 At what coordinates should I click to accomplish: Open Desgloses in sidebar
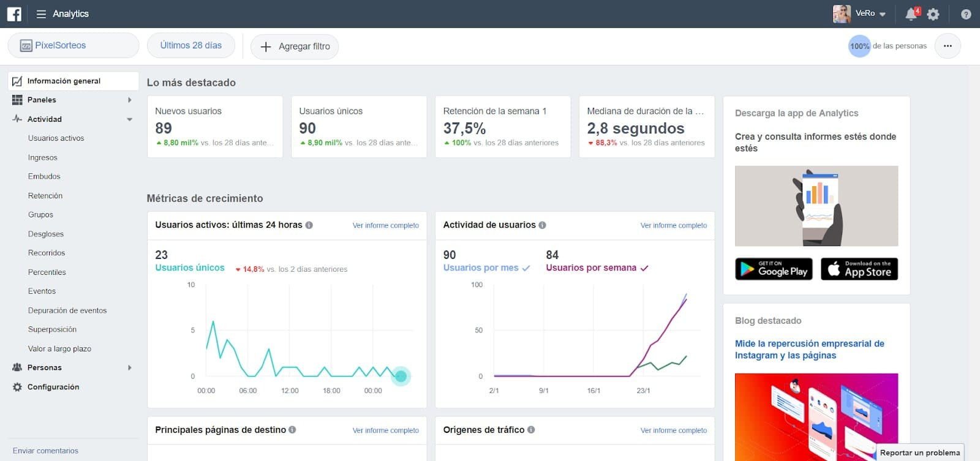pos(46,234)
